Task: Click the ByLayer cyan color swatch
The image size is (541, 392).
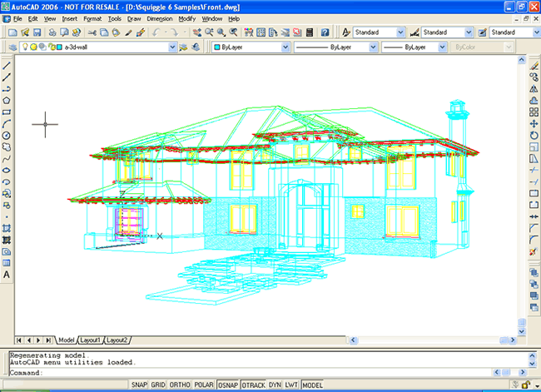Action: [x=217, y=47]
